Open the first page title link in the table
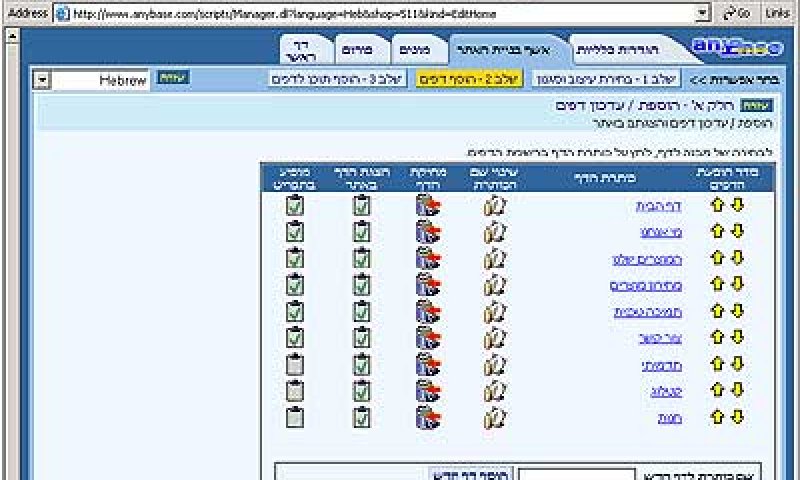Viewport: 800px width, 480px height. tap(658, 207)
